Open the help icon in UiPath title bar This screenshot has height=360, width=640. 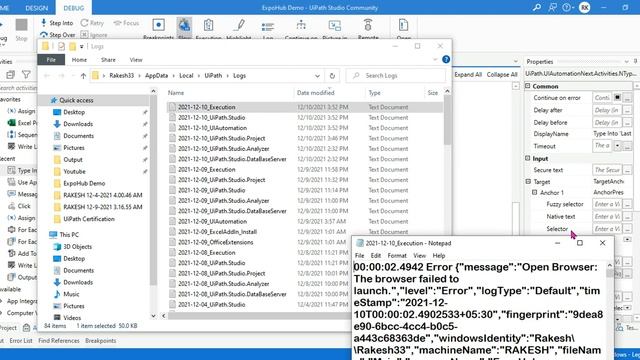click(567, 7)
